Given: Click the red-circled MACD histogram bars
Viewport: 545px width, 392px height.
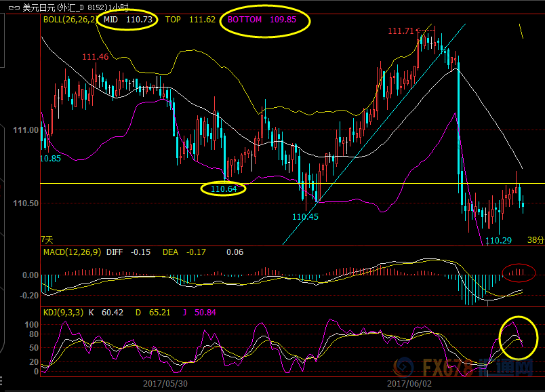Looking at the screenshot, I should [x=519, y=273].
